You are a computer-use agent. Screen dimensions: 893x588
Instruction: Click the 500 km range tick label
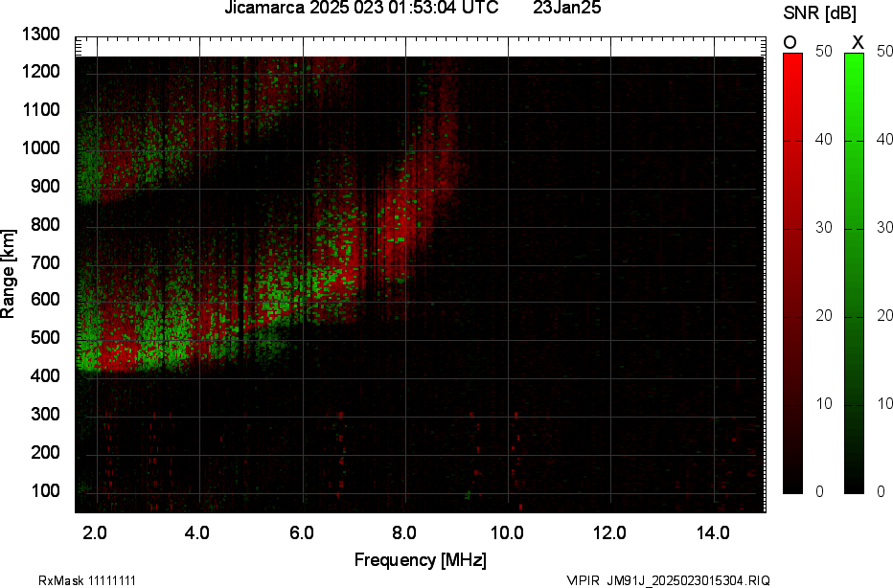pos(45,337)
